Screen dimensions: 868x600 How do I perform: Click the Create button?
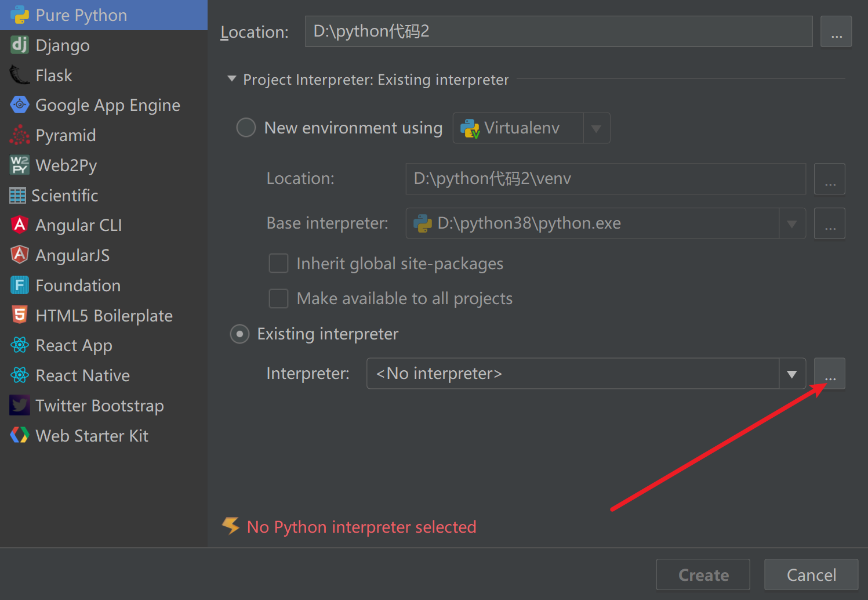point(703,574)
